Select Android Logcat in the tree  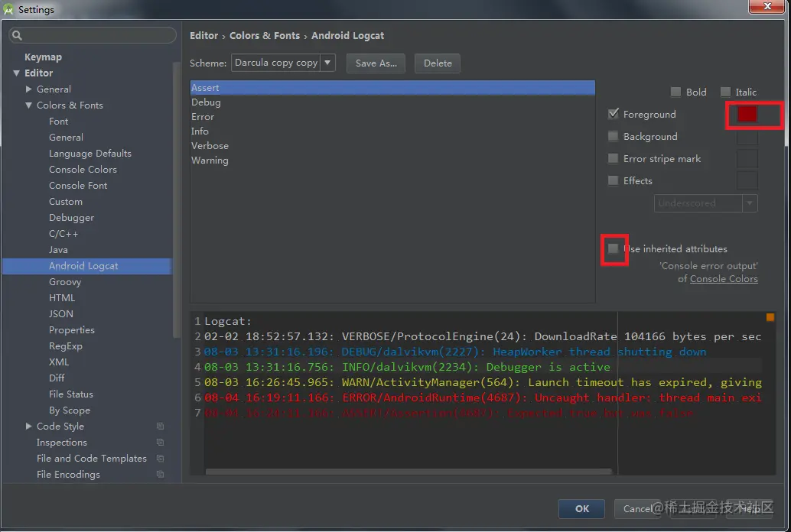[87, 266]
